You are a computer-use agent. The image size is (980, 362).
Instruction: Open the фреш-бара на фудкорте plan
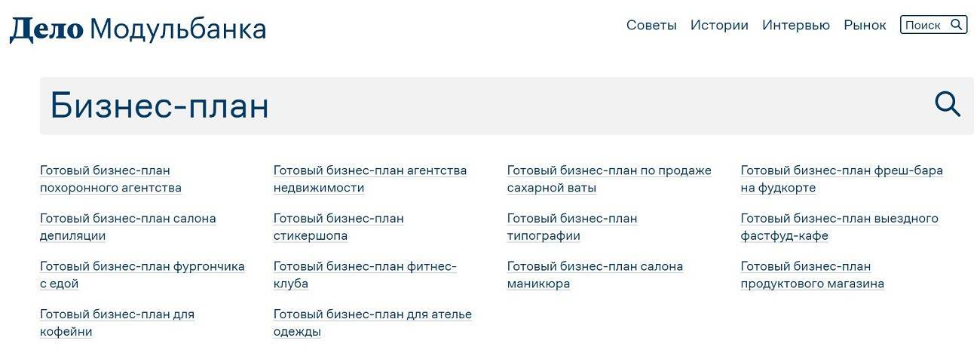click(x=841, y=179)
